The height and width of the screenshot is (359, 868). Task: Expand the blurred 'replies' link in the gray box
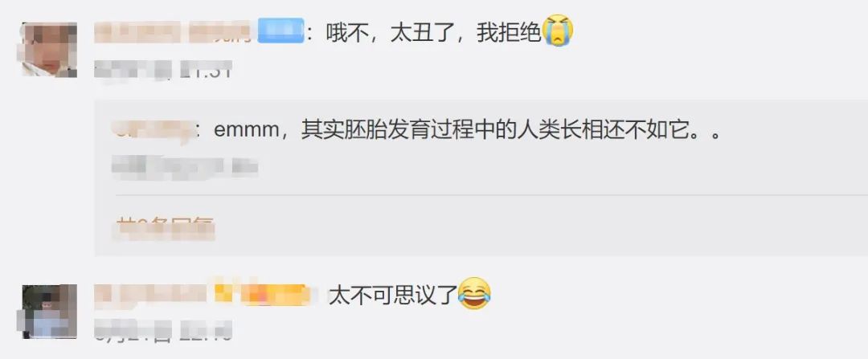[x=165, y=228]
